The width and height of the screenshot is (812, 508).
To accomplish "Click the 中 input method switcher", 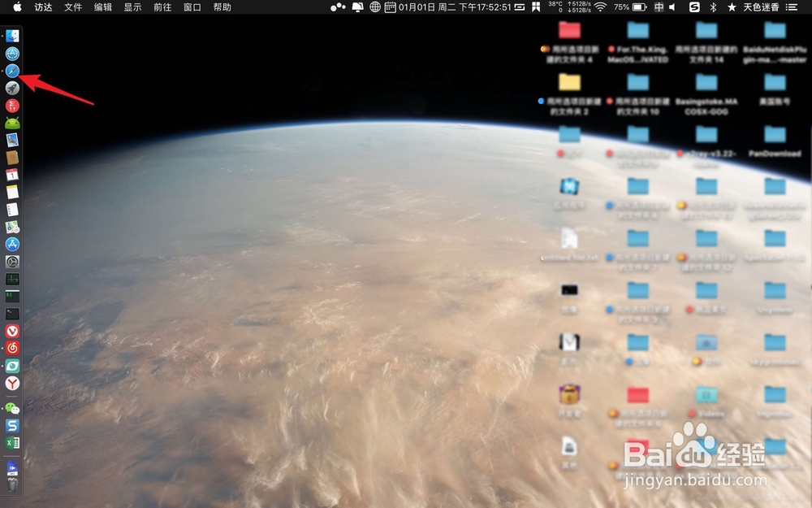I will tap(659, 7).
